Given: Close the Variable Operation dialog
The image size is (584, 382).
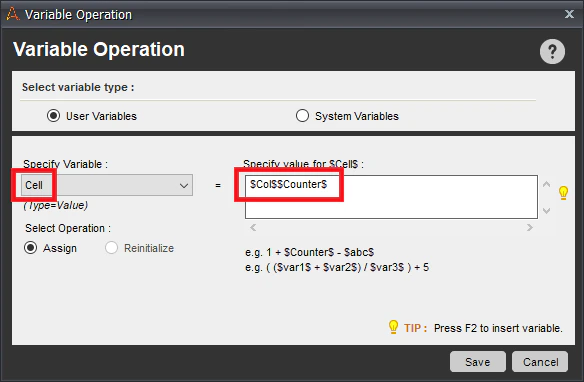Looking at the screenshot, I should tap(569, 14).
